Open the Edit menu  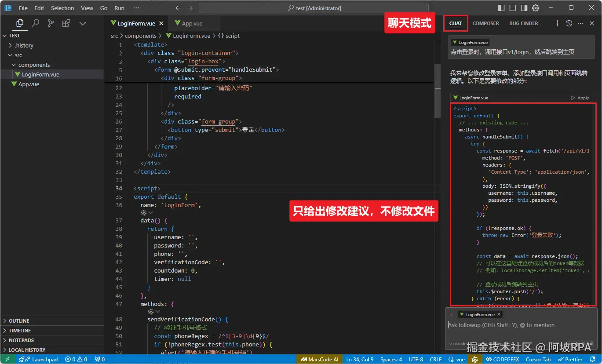[39, 8]
